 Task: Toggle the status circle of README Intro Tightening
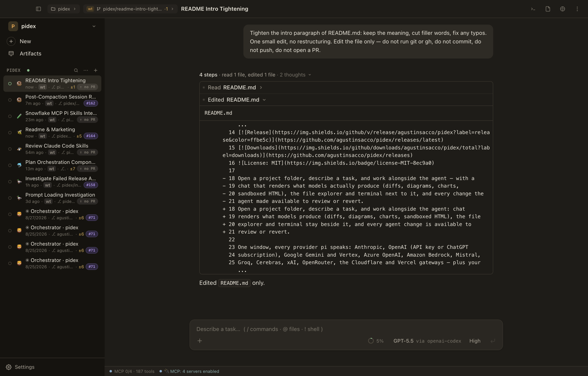click(10, 83)
